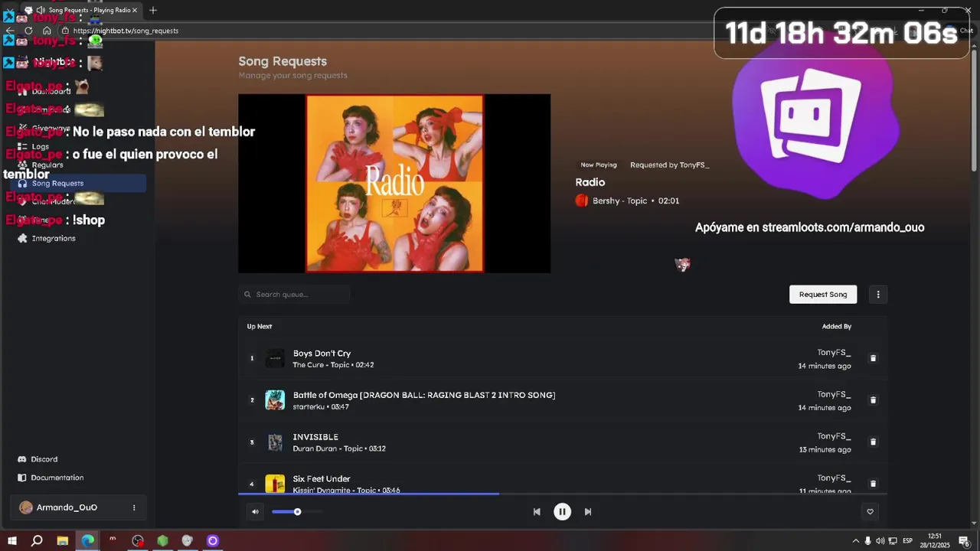Go back to the previous song
Image resolution: width=980 pixels, height=551 pixels.
pyautogui.click(x=537, y=512)
